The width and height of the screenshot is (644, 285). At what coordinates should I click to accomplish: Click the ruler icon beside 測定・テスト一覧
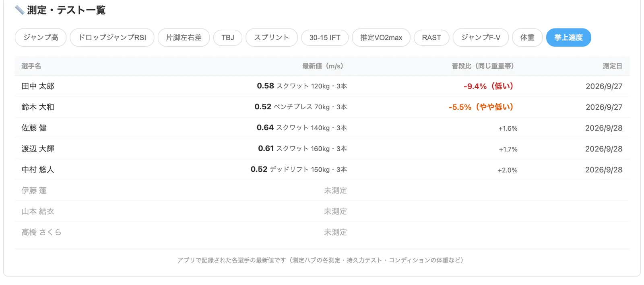coord(19,10)
